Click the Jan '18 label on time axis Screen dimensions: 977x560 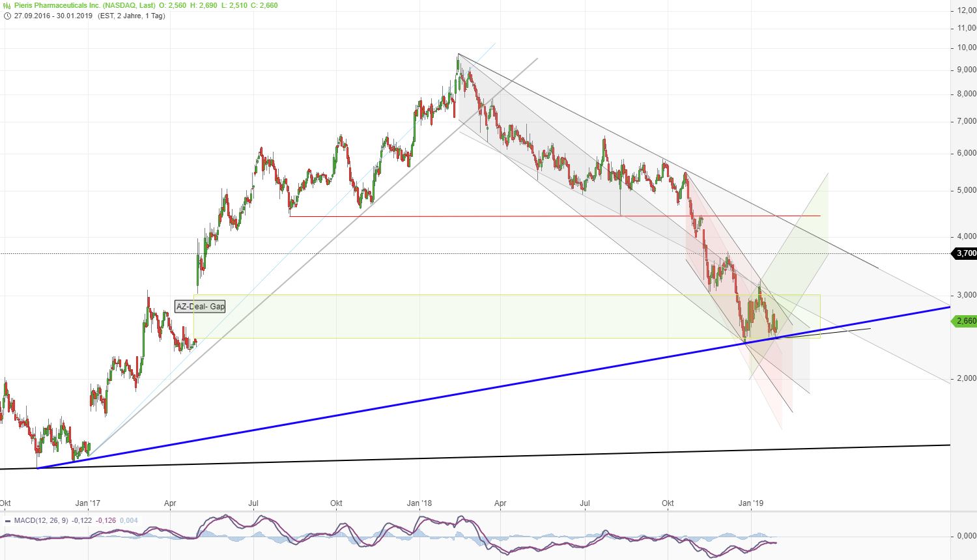[x=419, y=503]
